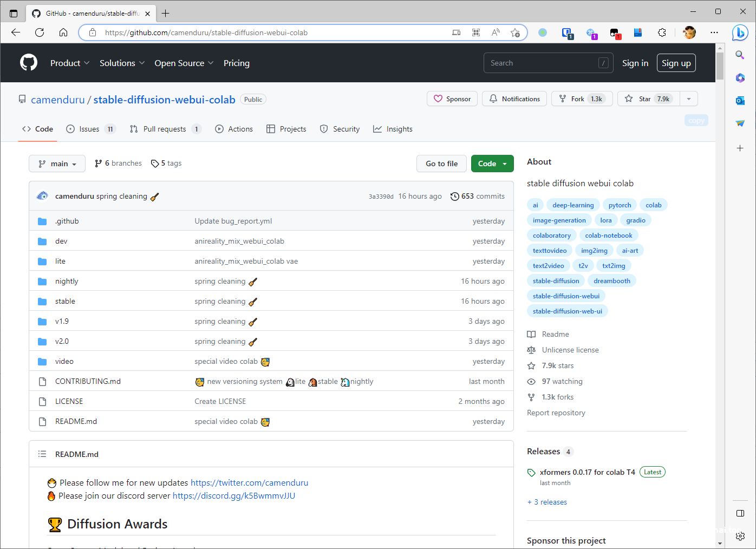Image resolution: width=756 pixels, height=549 pixels.
Task: View the 5 tags link
Action: 166,164
